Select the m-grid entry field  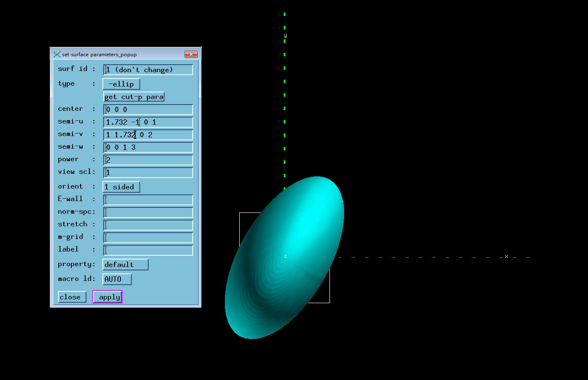(148, 238)
